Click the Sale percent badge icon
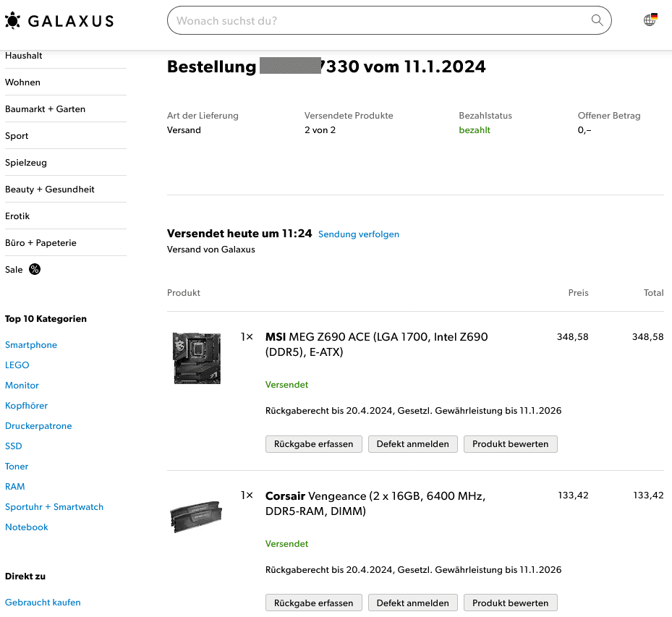672x617 pixels. [x=35, y=269]
